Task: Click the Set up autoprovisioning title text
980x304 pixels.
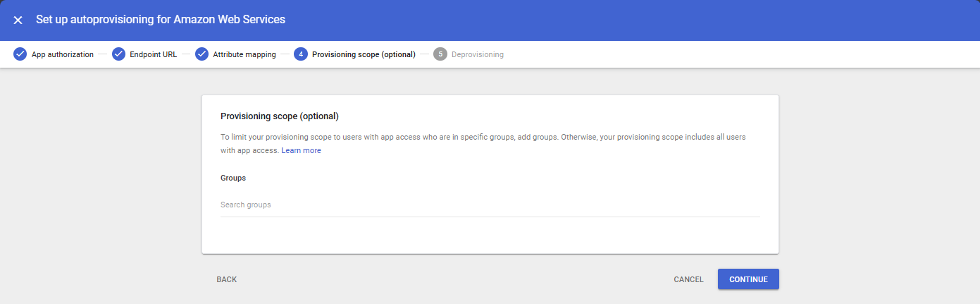Action: click(161, 20)
